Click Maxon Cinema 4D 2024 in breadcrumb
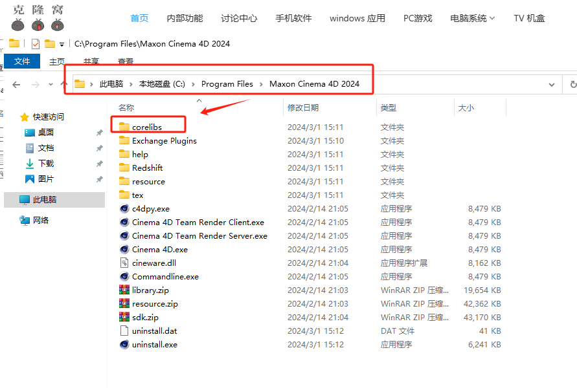Screen dimensions: 577x392 (314, 84)
